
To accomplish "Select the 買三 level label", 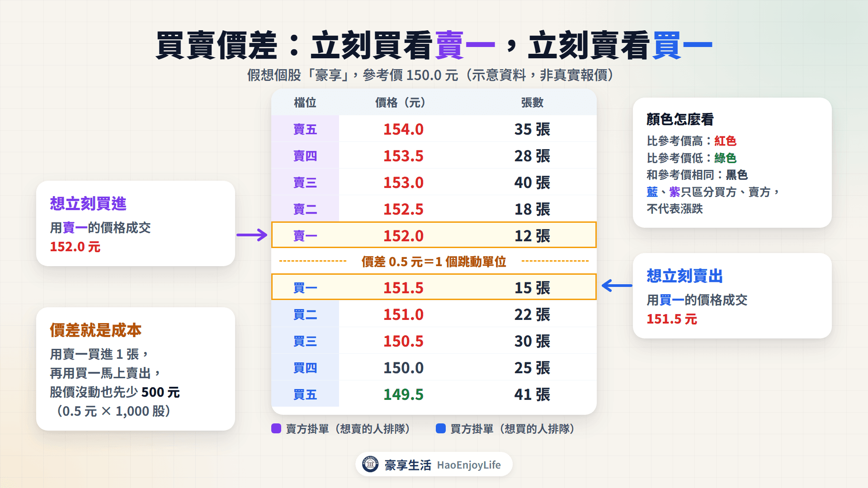I will coord(305,341).
